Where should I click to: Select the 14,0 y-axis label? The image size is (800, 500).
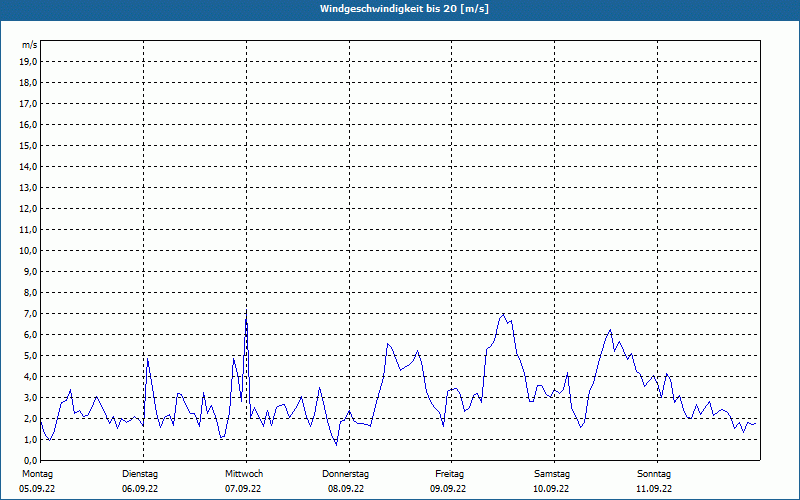click(x=28, y=166)
